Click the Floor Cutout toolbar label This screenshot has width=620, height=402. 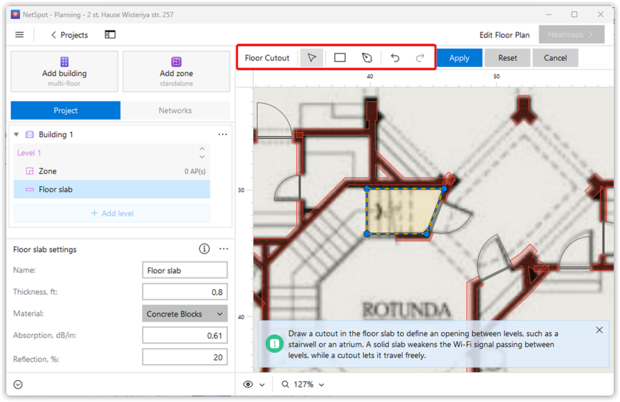267,58
